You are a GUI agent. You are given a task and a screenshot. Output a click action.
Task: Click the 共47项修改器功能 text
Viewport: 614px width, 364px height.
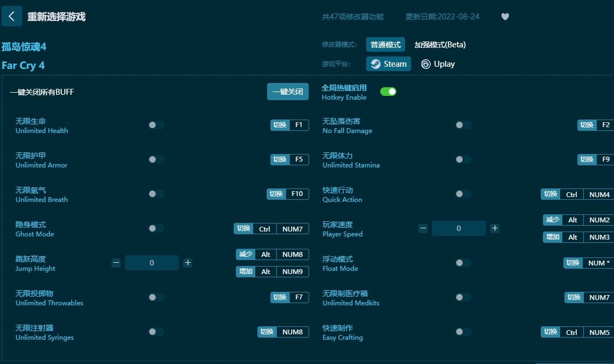[x=353, y=17]
